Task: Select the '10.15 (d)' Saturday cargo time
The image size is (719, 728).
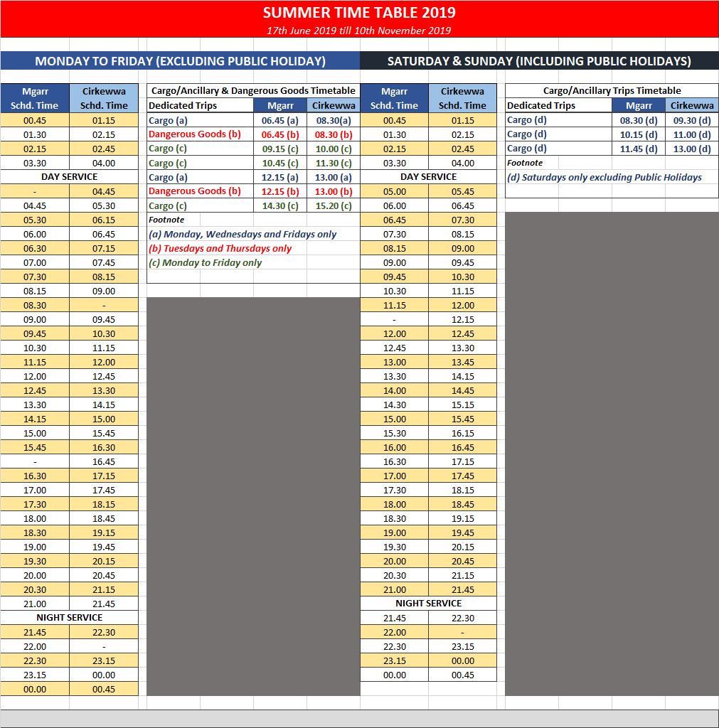Action: point(639,134)
